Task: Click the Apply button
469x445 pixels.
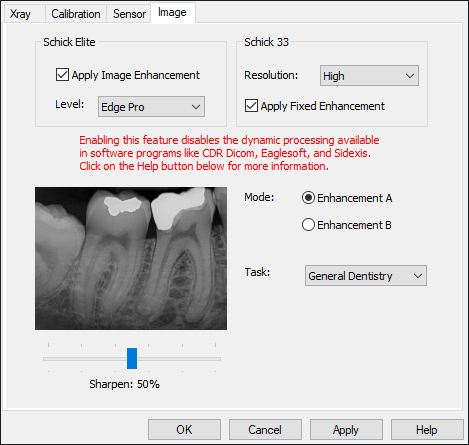Action: pos(346,430)
